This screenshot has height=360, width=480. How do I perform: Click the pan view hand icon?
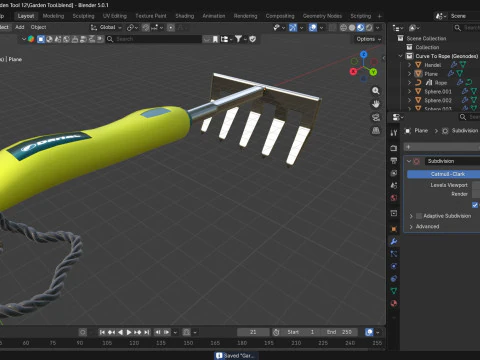pos(376,104)
